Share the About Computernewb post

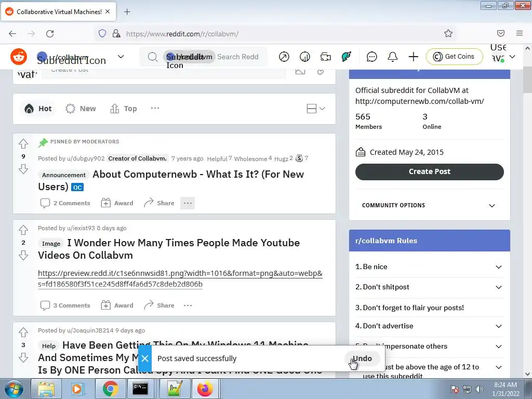(x=159, y=203)
